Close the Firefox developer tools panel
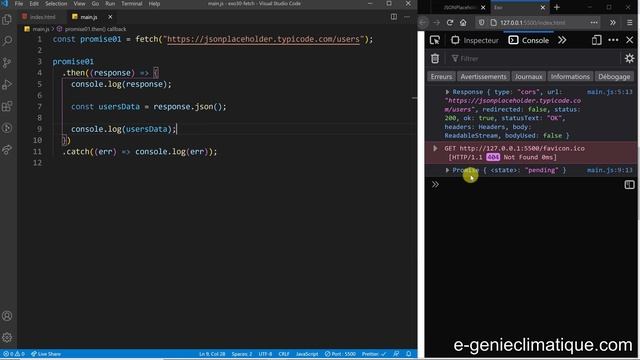This screenshot has width=640, height=360. point(629,40)
